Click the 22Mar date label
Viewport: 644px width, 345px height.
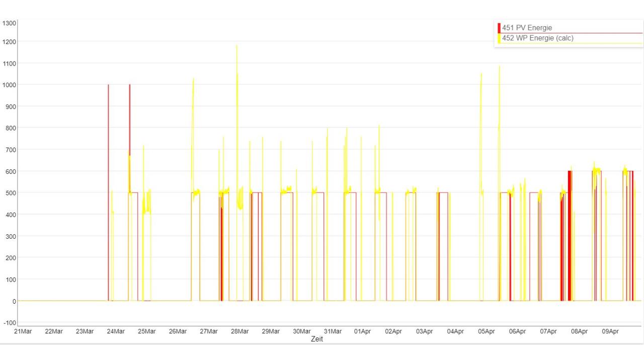(54, 331)
